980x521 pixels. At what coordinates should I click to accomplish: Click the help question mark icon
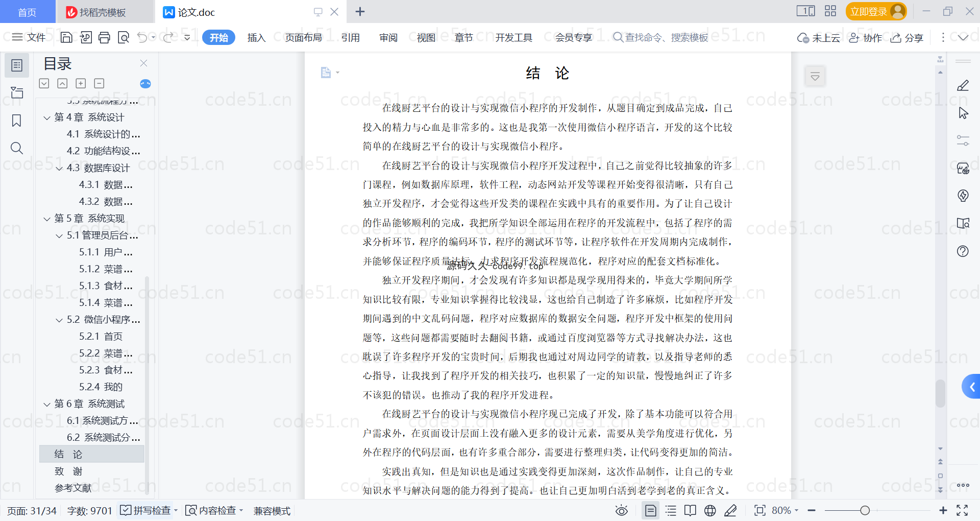[963, 251]
